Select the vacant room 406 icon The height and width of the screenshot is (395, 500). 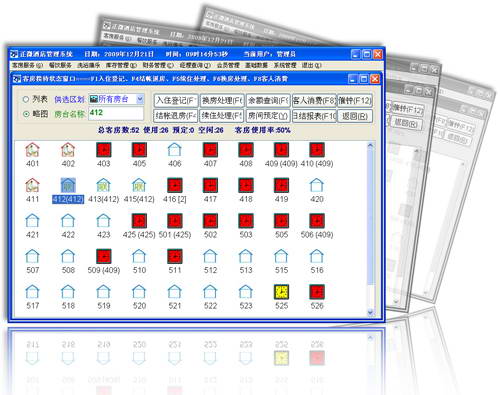[175, 150]
